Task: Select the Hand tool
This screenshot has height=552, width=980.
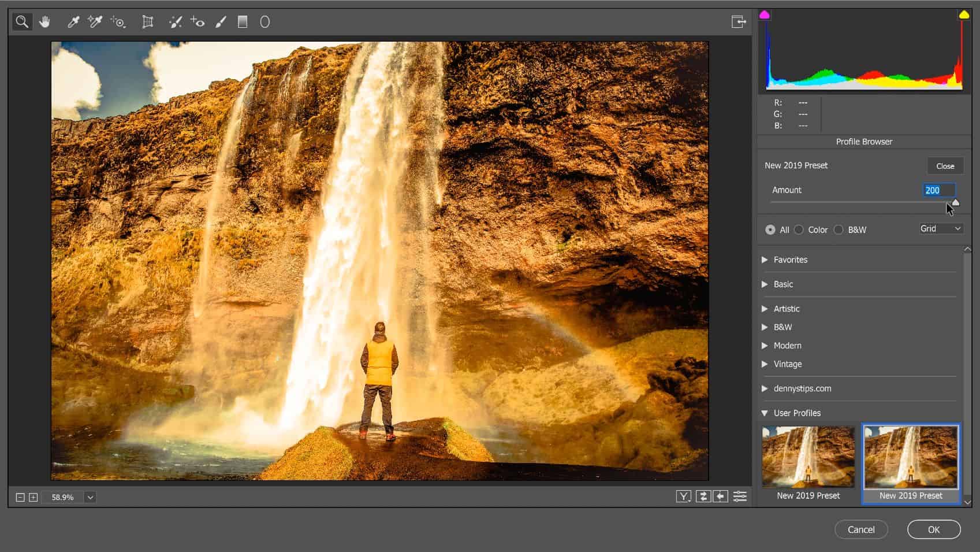Action: 44,22
